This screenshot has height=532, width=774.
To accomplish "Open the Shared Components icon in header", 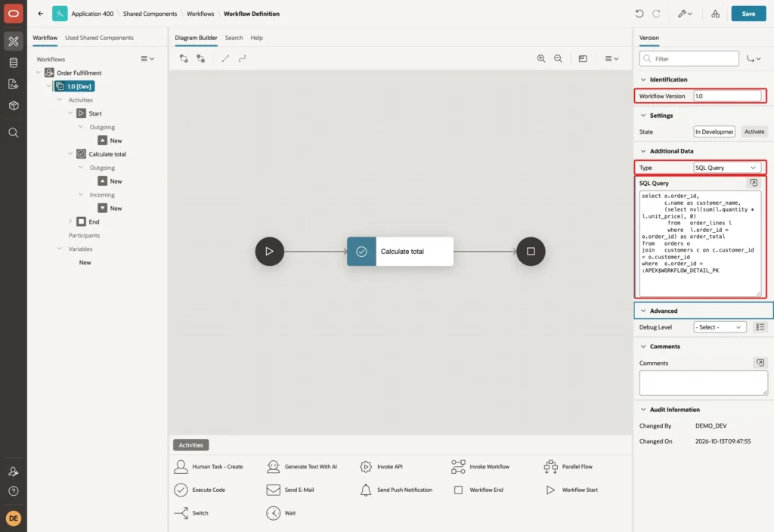I will (x=715, y=14).
